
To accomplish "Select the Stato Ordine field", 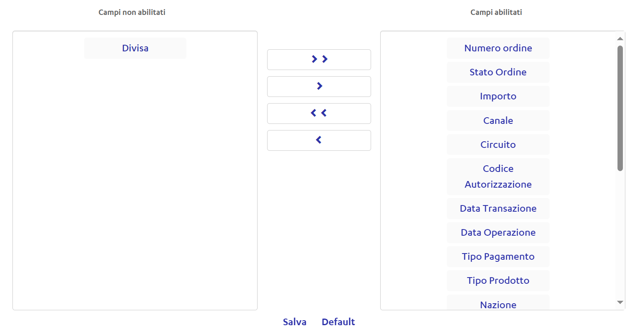I will (498, 72).
